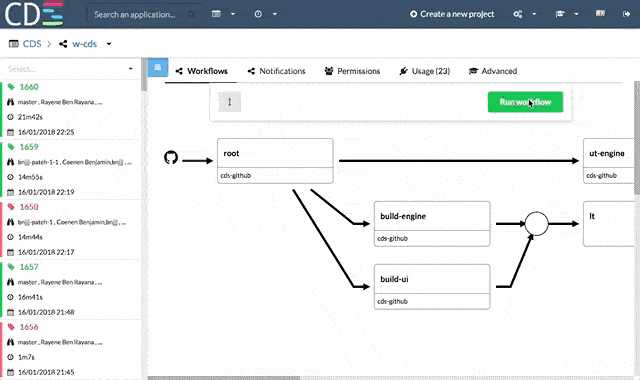Click '16/01/2018 22:19' date text

pyautogui.click(x=46, y=192)
